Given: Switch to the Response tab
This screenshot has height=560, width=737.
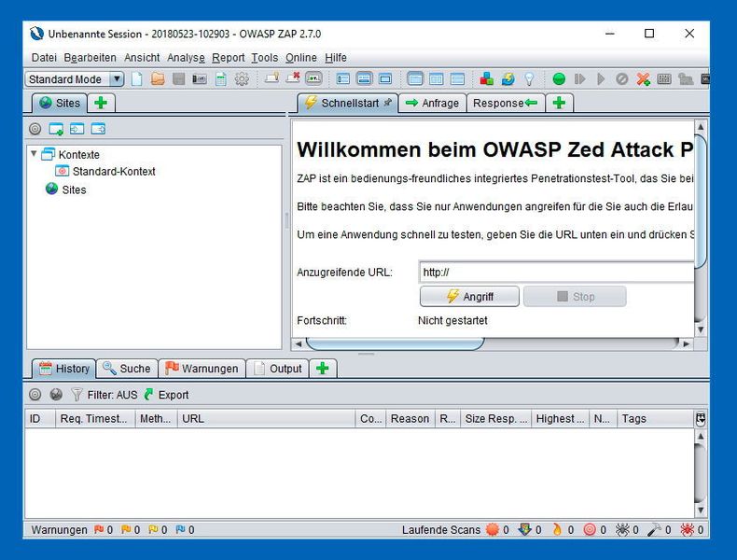Looking at the screenshot, I should [506, 103].
